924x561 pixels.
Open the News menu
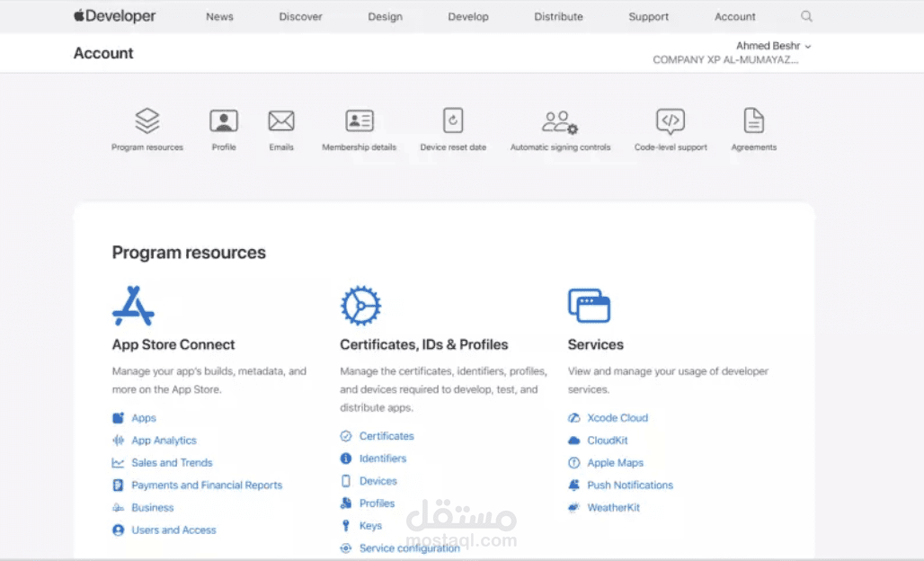220,16
